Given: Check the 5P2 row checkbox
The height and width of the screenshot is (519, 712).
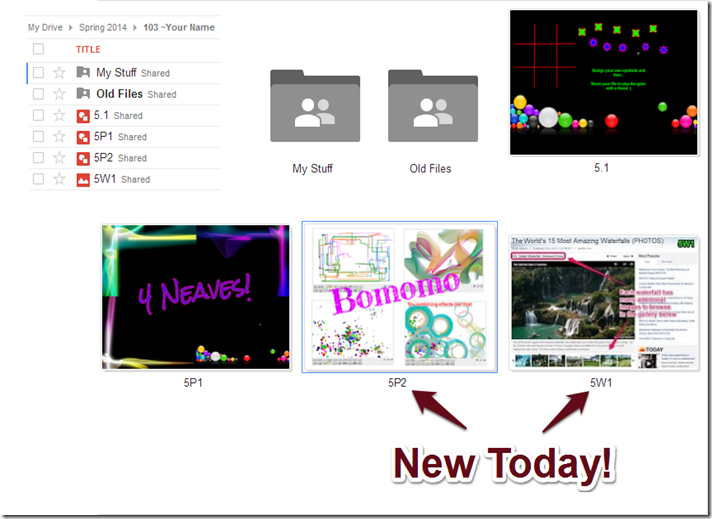Looking at the screenshot, I should click(x=39, y=158).
